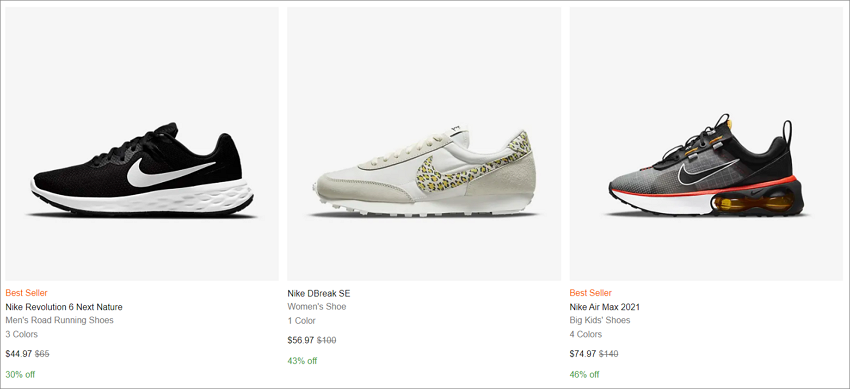Select the Men's Road Running Shoes subtitle
The image size is (850, 389).
pos(60,320)
